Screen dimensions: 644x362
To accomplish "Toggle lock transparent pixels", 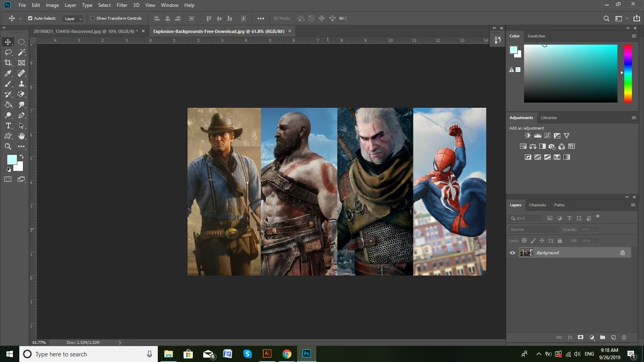I will click(x=524, y=241).
